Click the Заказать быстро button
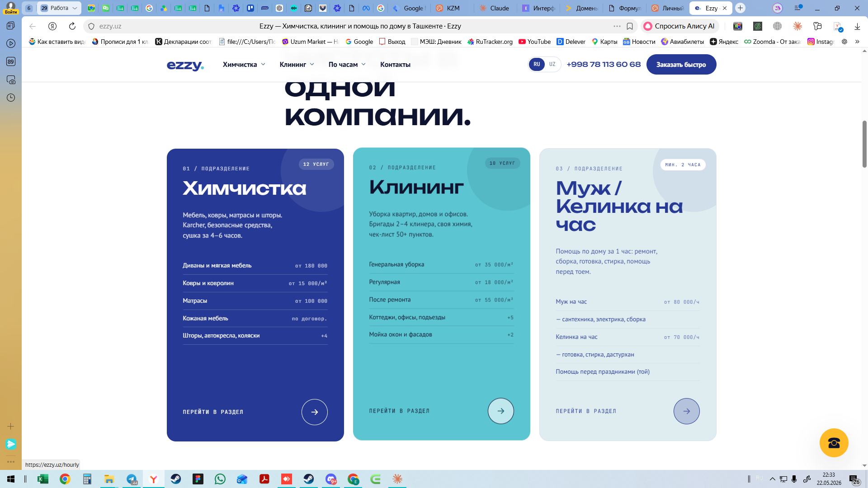This screenshot has width=868, height=488. click(681, 65)
